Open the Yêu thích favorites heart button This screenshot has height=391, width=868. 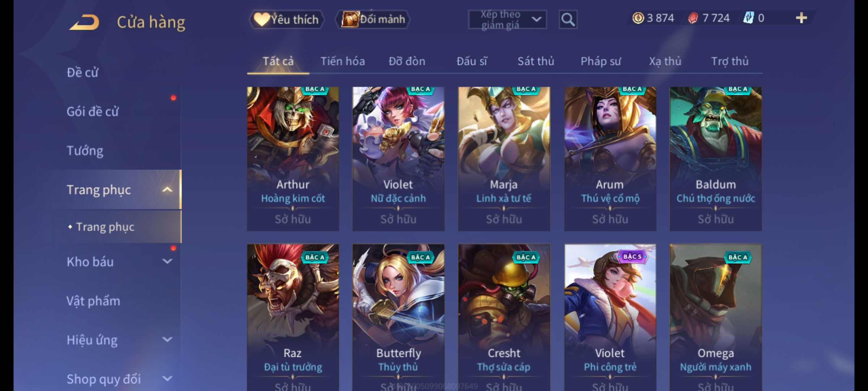point(286,19)
